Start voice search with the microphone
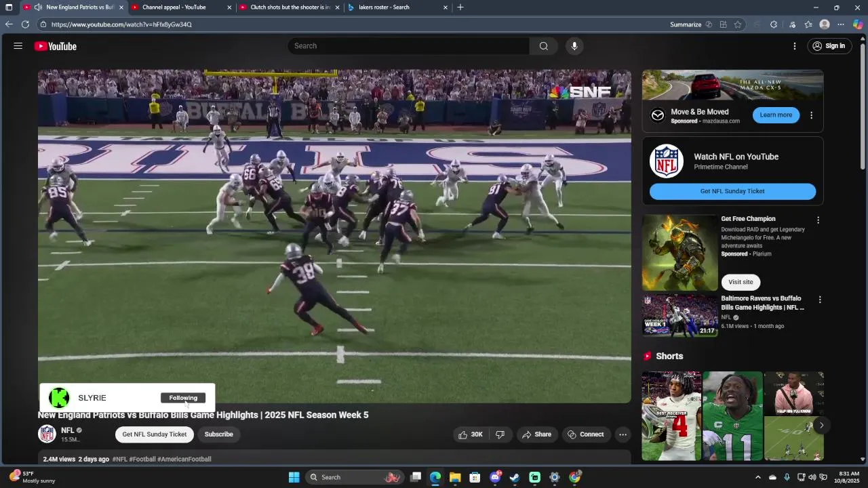The image size is (868, 488). point(574,46)
